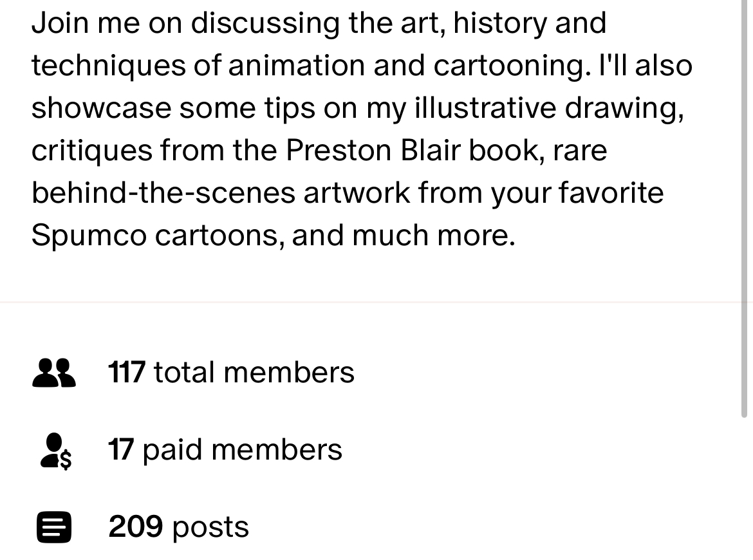Viewport: 753px width, 560px height.
Task: Click the horizontal divider below description
Action: 371,303
